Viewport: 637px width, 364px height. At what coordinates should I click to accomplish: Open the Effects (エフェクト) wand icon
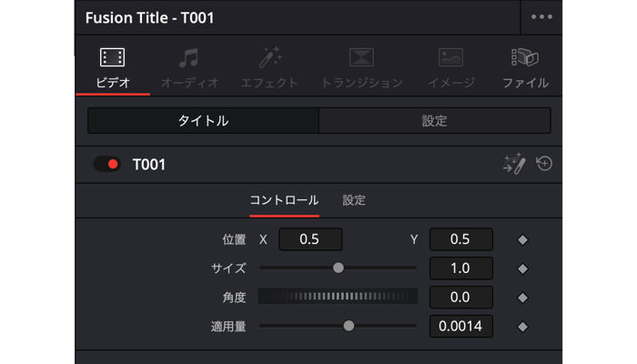tap(269, 56)
